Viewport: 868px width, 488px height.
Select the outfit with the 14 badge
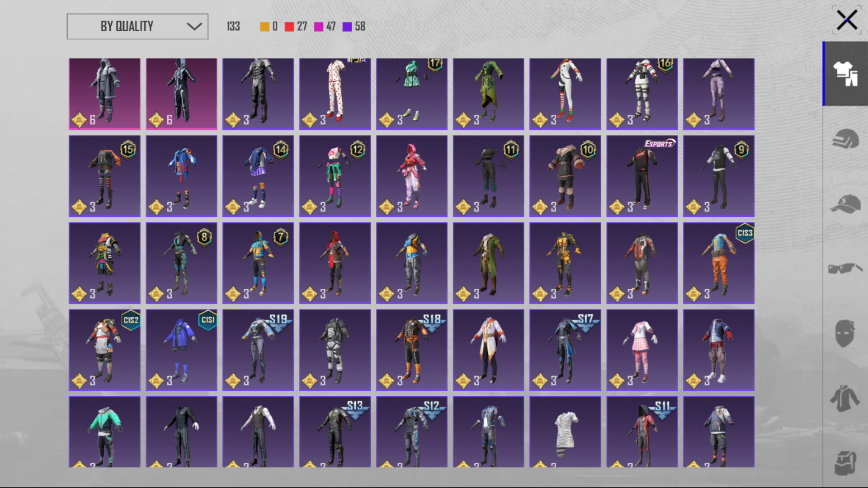pyautogui.click(x=258, y=176)
